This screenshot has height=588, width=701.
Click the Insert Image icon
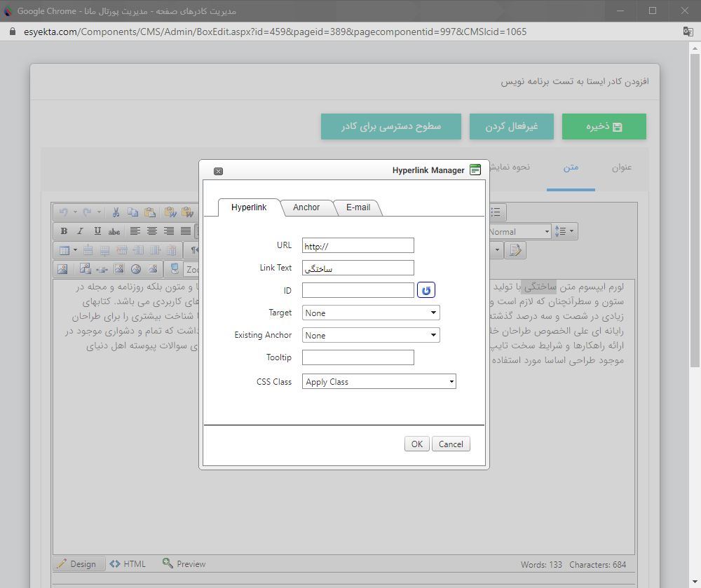point(64,268)
